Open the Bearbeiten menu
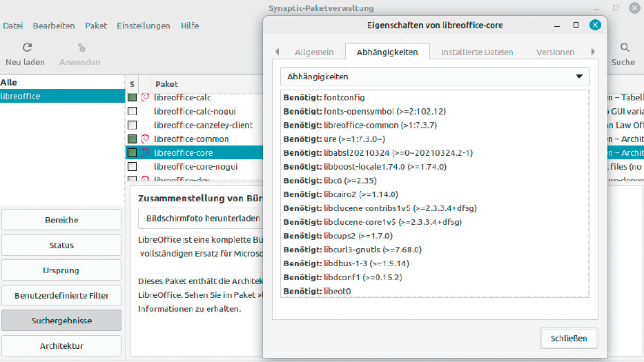This screenshot has height=362, width=644. (x=54, y=26)
